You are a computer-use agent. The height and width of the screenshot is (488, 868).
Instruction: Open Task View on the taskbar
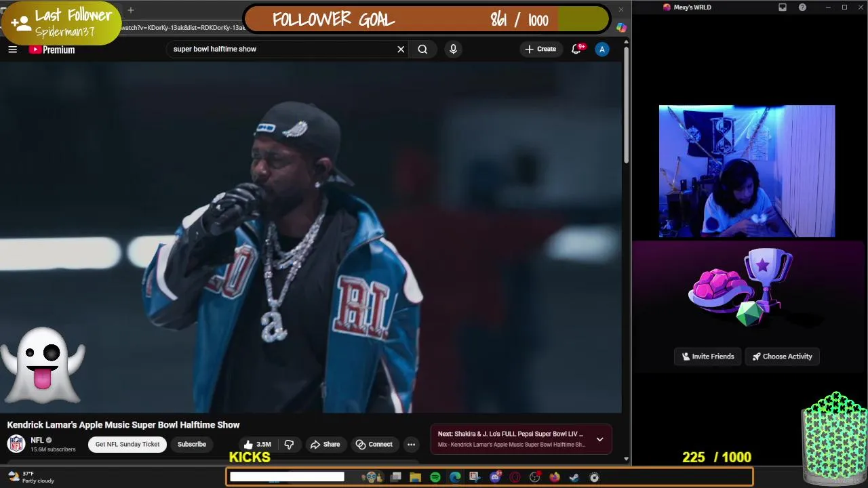point(396,477)
